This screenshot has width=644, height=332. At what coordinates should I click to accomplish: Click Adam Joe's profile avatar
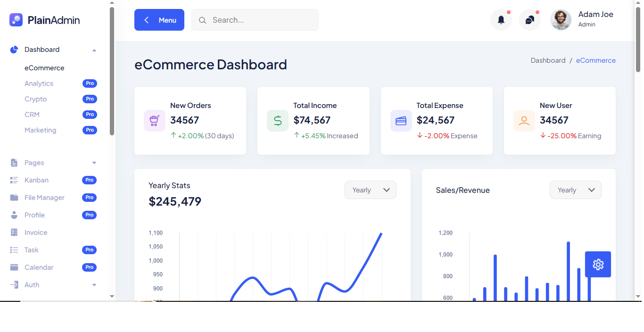point(561,20)
